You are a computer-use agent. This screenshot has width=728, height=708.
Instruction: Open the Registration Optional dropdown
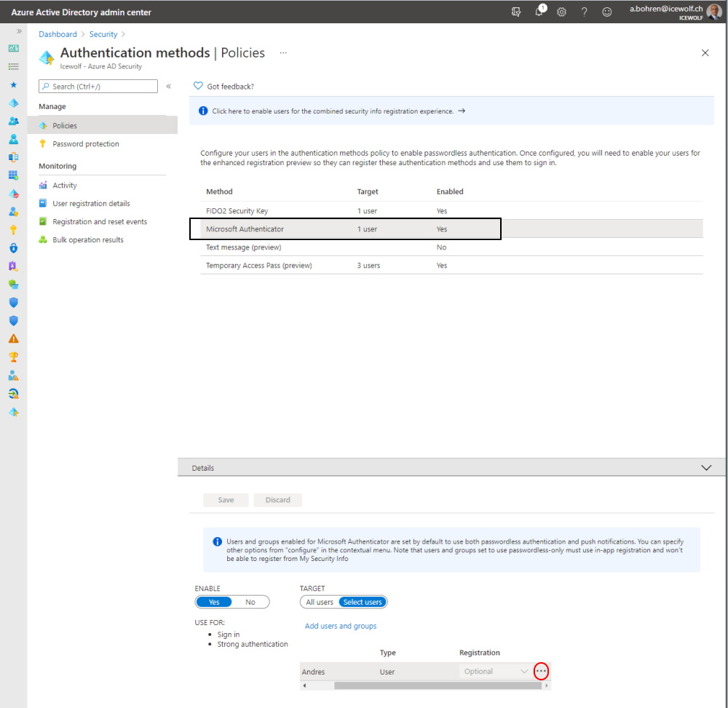pyautogui.click(x=495, y=672)
